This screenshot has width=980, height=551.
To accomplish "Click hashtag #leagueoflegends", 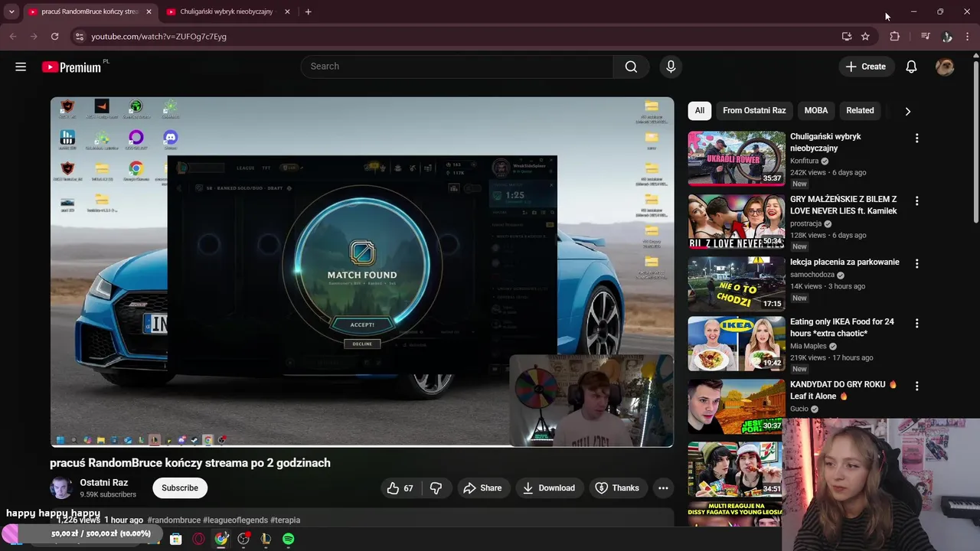I will [x=235, y=520].
